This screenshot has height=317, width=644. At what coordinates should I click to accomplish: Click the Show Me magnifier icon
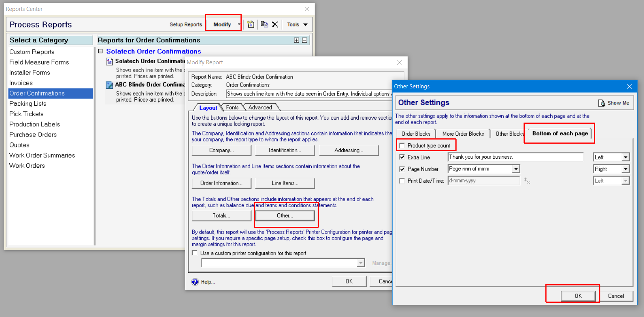point(601,103)
